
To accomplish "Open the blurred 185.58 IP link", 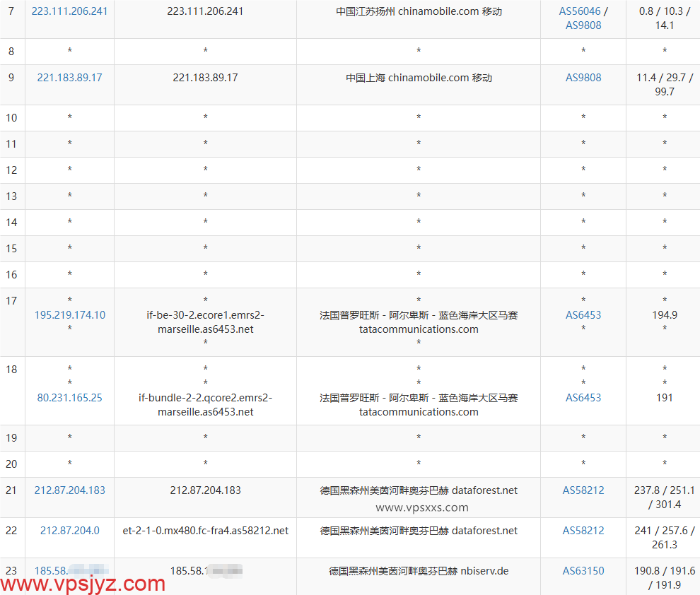I will [71, 570].
